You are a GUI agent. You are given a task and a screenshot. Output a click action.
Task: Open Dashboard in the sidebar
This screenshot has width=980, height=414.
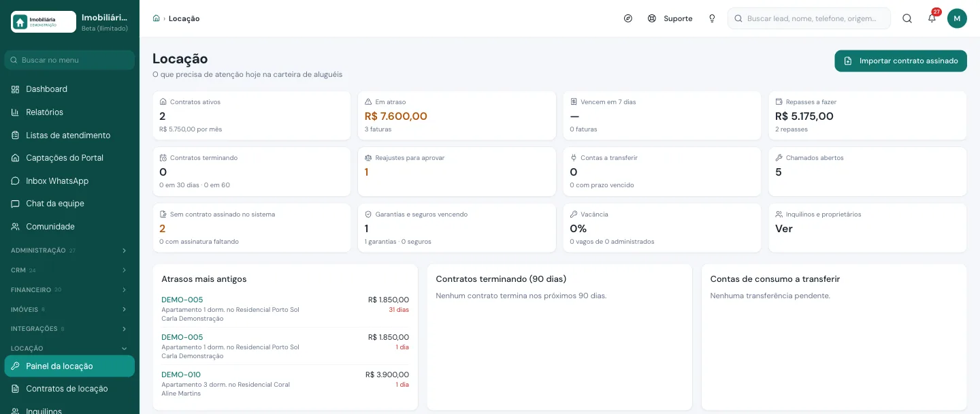(69, 89)
